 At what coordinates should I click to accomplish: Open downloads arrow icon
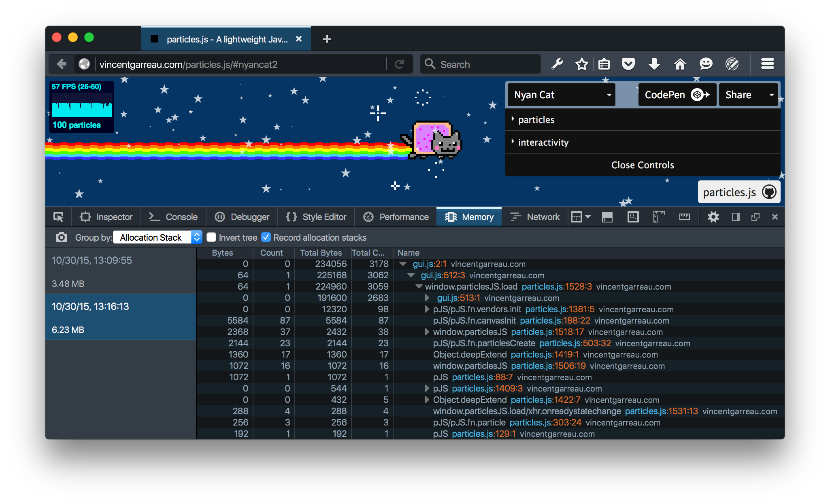click(x=654, y=64)
